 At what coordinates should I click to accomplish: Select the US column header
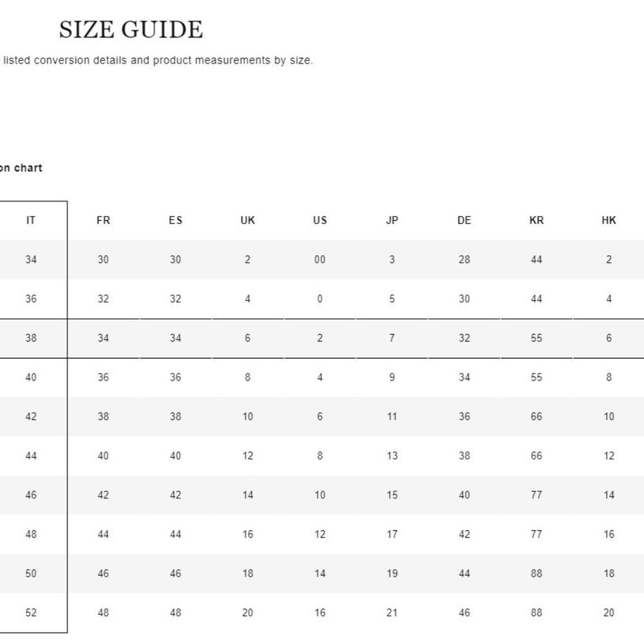coord(320,220)
